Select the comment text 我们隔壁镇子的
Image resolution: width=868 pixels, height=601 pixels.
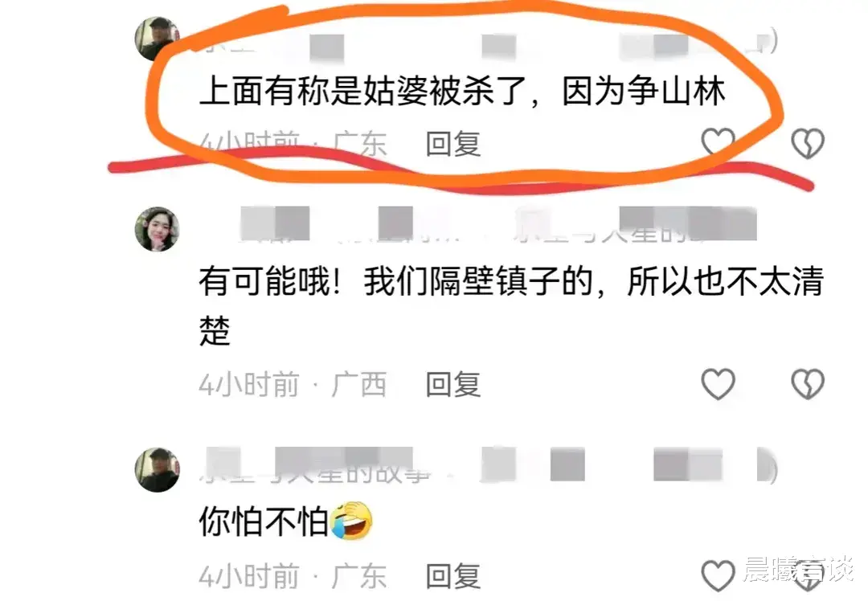coord(479,281)
